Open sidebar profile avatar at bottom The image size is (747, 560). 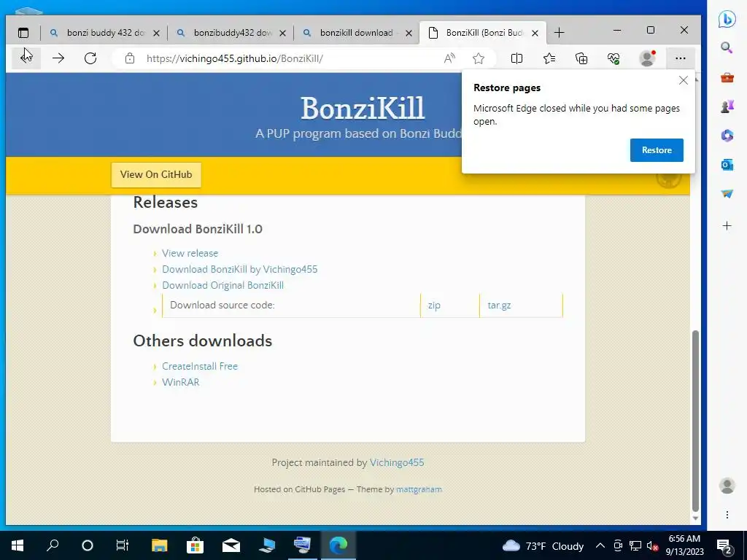coord(727,486)
